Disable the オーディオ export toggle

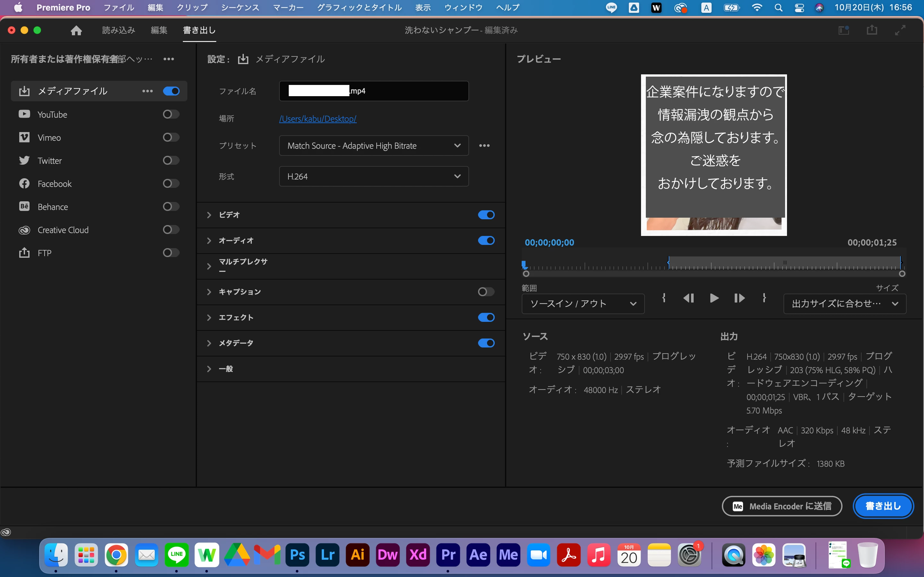click(486, 240)
